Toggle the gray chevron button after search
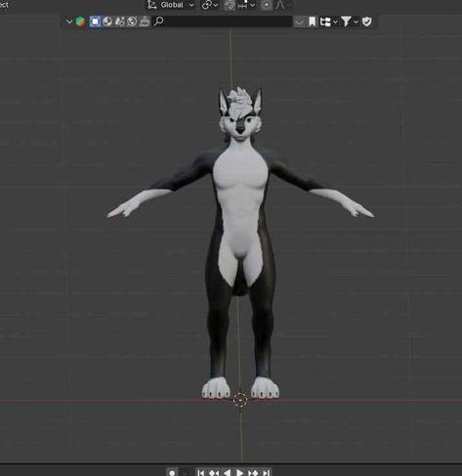Image resolution: width=462 pixels, height=476 pixels. click(x=300, y=22)
